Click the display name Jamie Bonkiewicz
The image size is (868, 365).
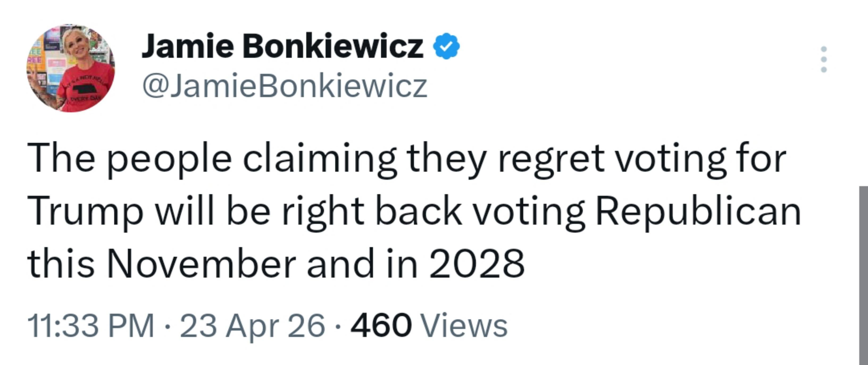pyautogui.click(x=282, y=46)
